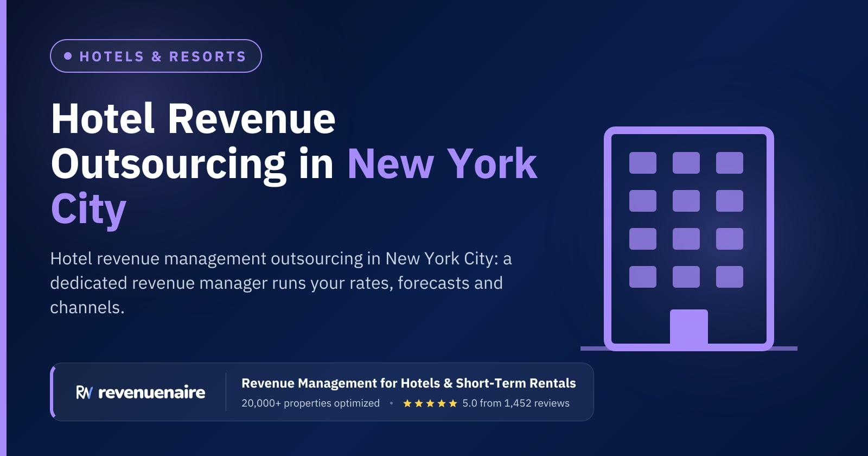Click the Hotels & Resorts category badge
The width and height of the screenshot is (868, 456).
click(156, 56)
